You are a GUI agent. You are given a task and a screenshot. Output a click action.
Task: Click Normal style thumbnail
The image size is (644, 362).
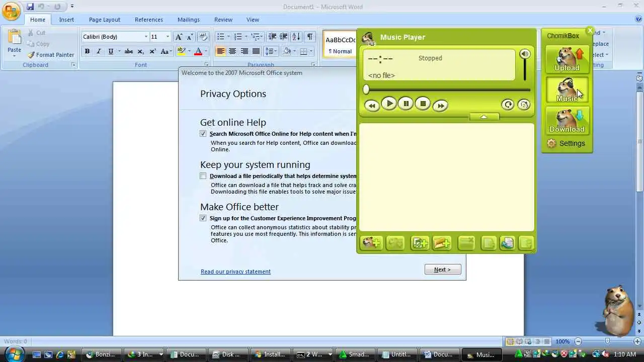coord(340,45)
